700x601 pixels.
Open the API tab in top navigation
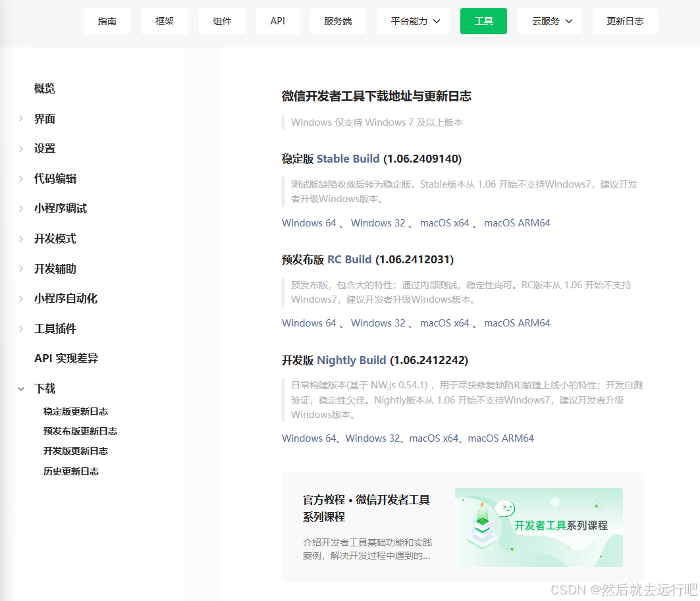pos(278,21)
